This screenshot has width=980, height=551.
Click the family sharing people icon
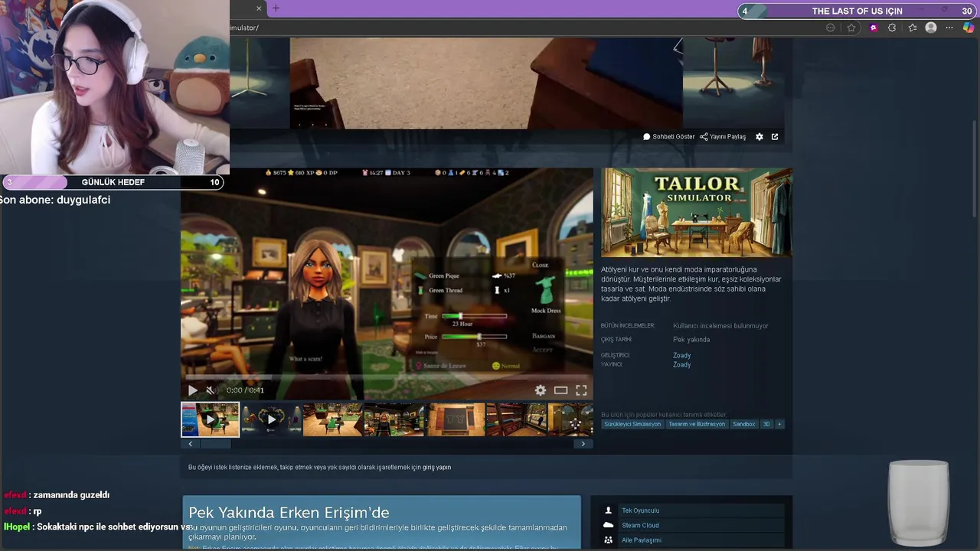point(608,540)
